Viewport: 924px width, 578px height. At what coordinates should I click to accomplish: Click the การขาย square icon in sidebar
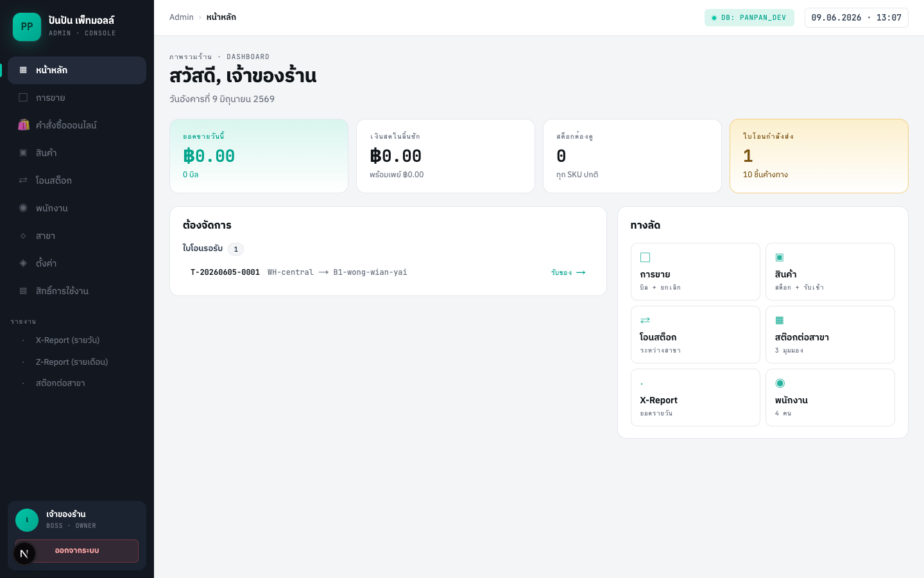tap(23, 98)
